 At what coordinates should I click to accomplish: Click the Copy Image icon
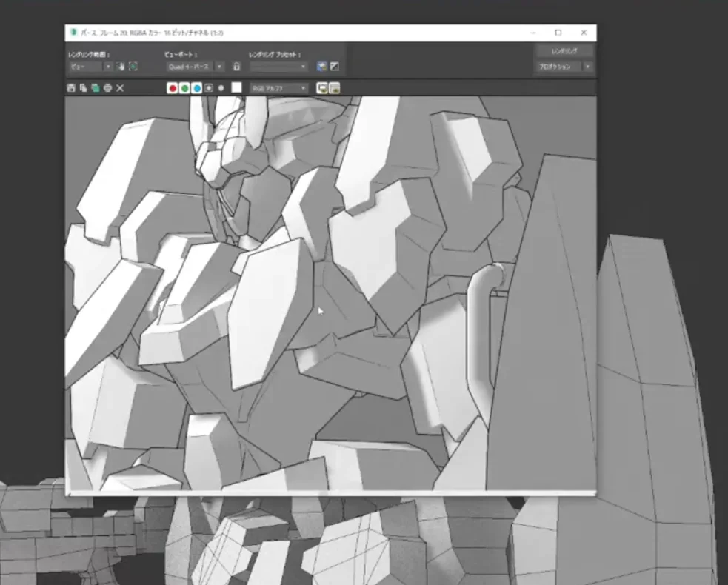(83, 88)
